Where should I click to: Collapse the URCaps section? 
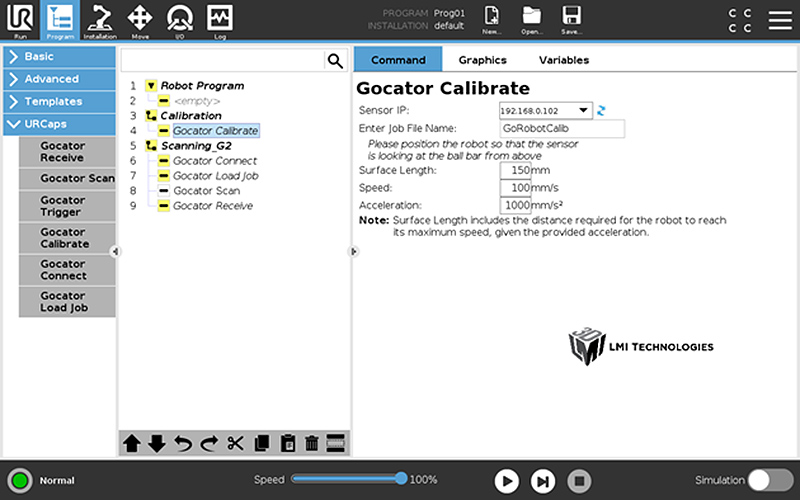[59, 124]
